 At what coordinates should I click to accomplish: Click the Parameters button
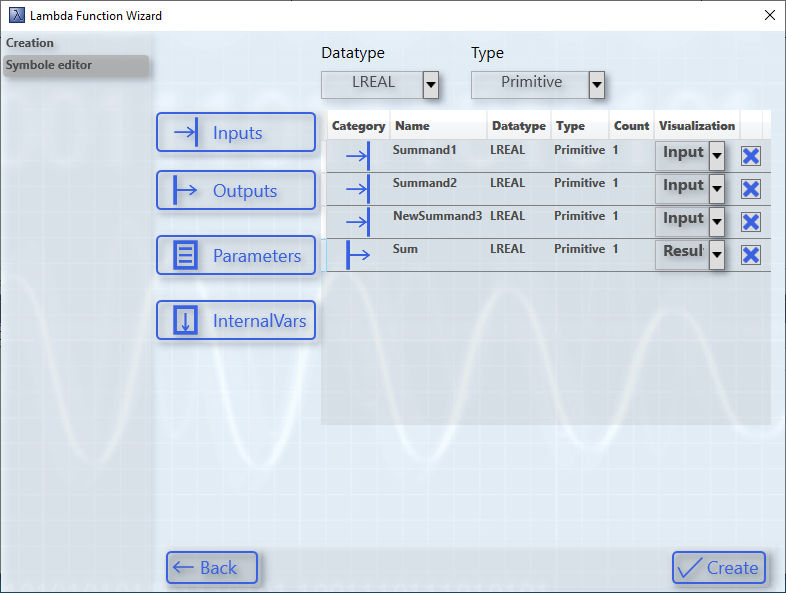click(236, 256)
